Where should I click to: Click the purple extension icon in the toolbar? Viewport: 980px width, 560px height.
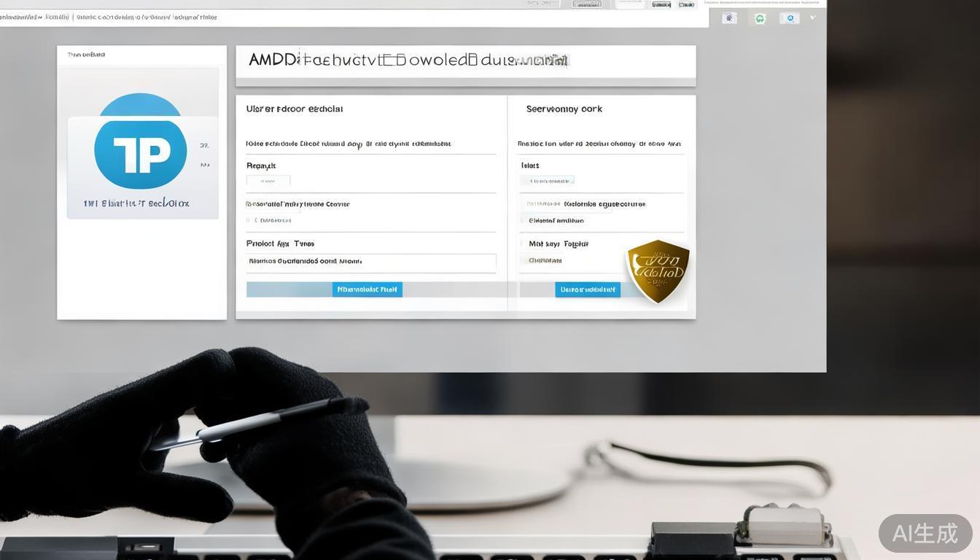coord(729,18)
